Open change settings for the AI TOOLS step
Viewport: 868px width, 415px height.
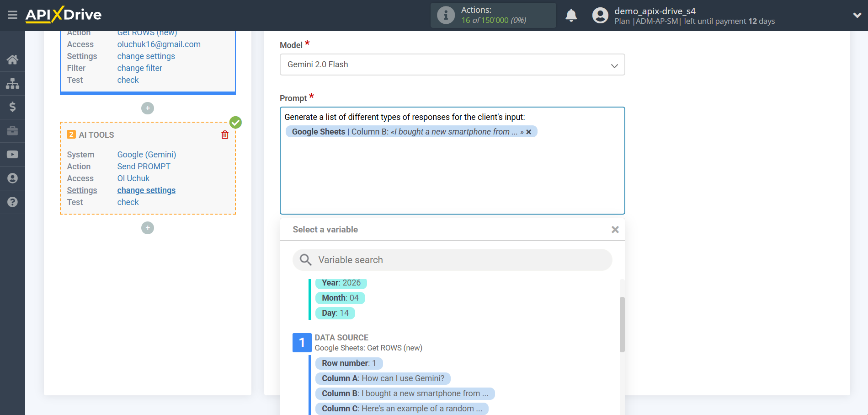click(x=146, y=190)
